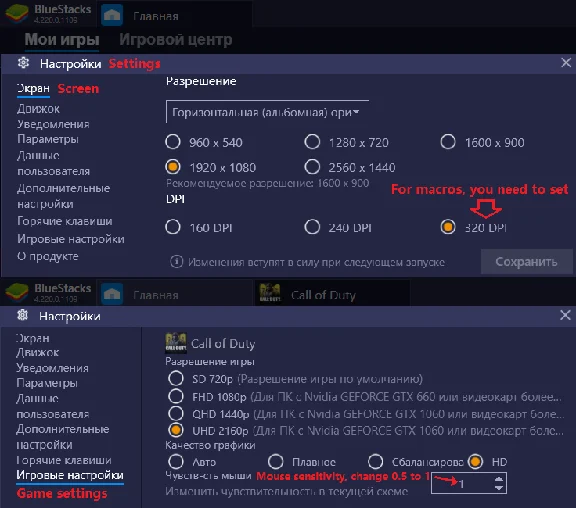
Task: Select 1280 x 720 resolution
Action: pos(312,142)
